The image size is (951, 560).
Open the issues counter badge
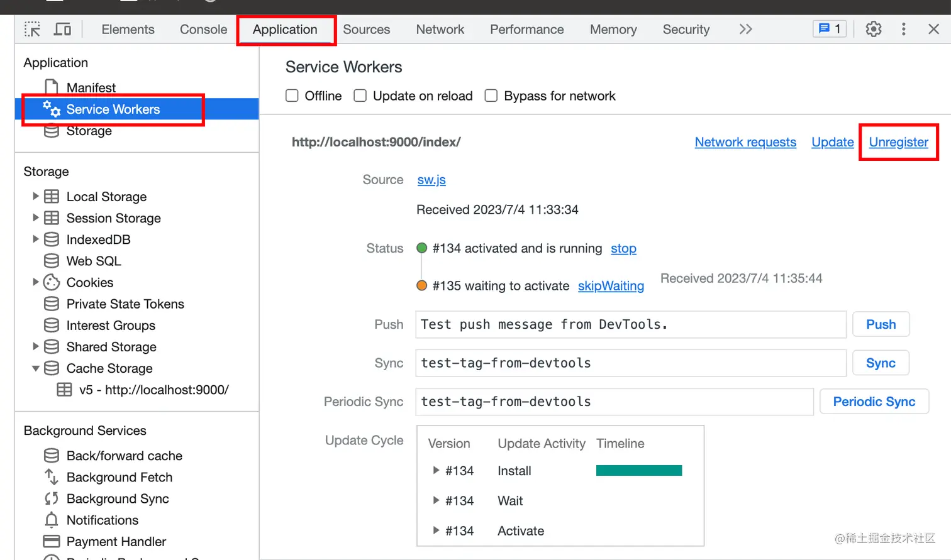[830, 29]
